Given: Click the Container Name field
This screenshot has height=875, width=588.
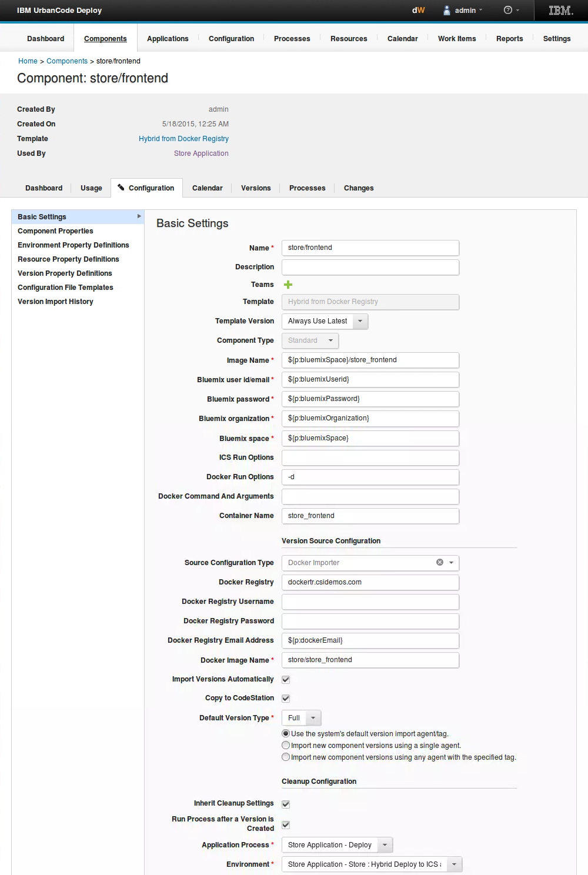Looking at the screenshot, I should tap(370, 516).
